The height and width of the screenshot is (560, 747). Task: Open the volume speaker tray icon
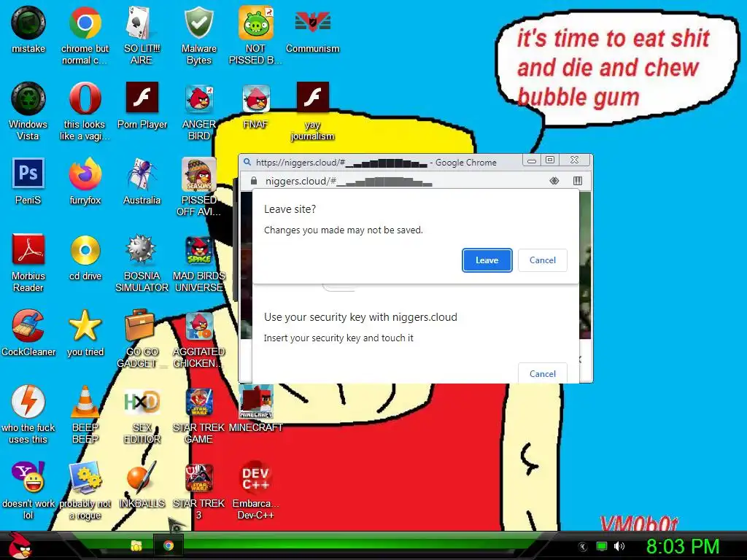(x=619, y=546)
